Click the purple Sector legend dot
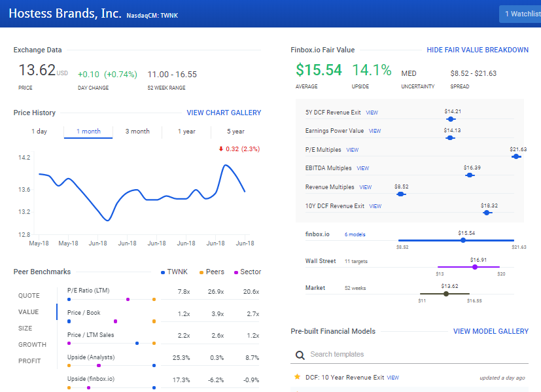This screenshot has height=392, width=541. (x=236, y=273)
